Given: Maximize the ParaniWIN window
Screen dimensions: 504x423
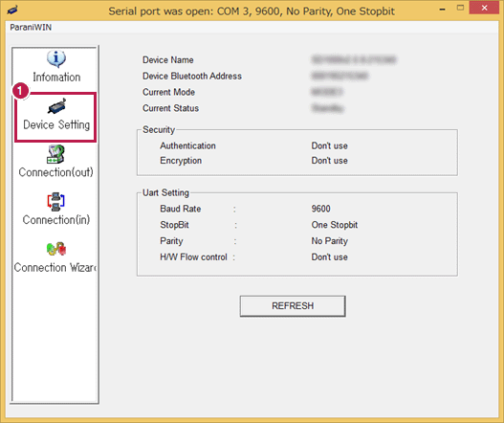Looking at the screenshot, I should 460,8.
